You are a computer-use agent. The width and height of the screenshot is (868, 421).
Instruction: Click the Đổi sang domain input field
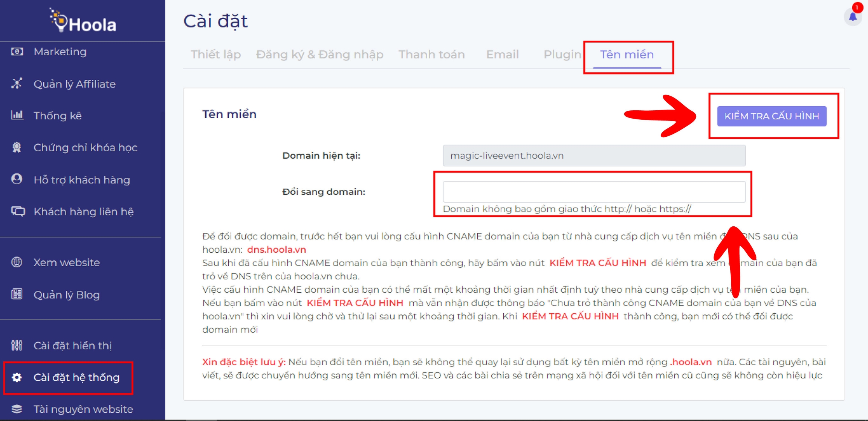click(594, 192)
